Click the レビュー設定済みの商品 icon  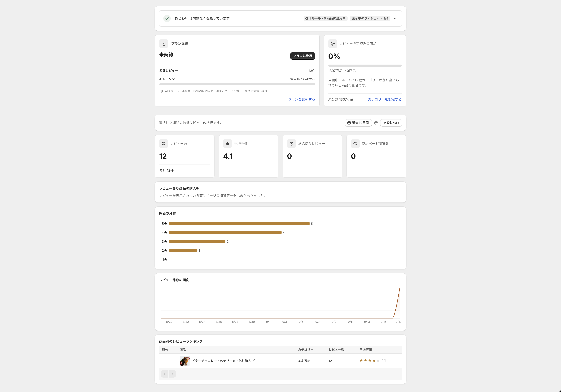(x=333, y=44)
